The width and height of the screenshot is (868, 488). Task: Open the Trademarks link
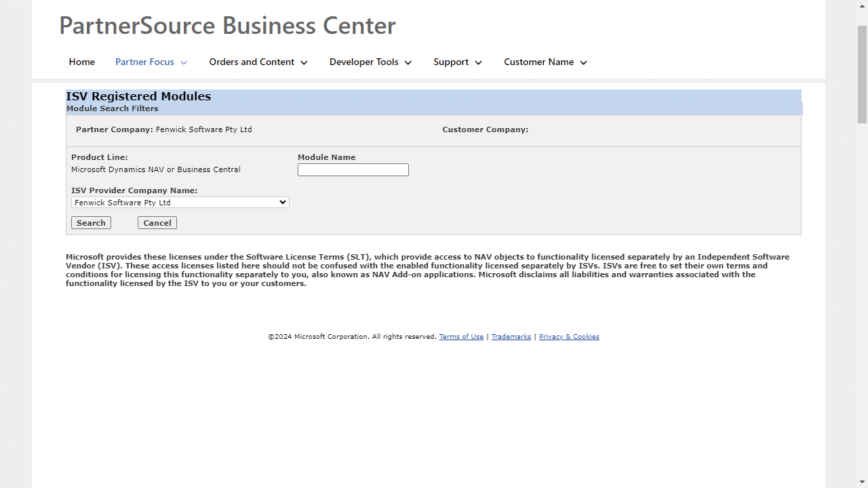coord(511,337)
